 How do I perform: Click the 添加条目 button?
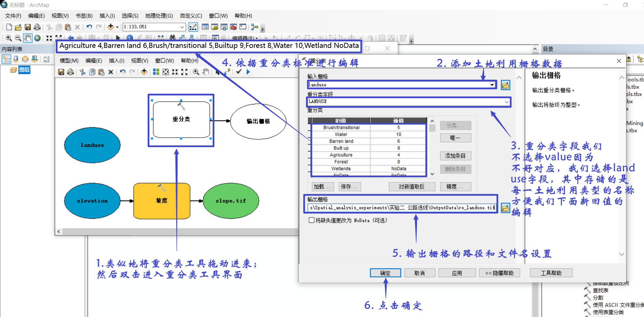coord(455,156)
